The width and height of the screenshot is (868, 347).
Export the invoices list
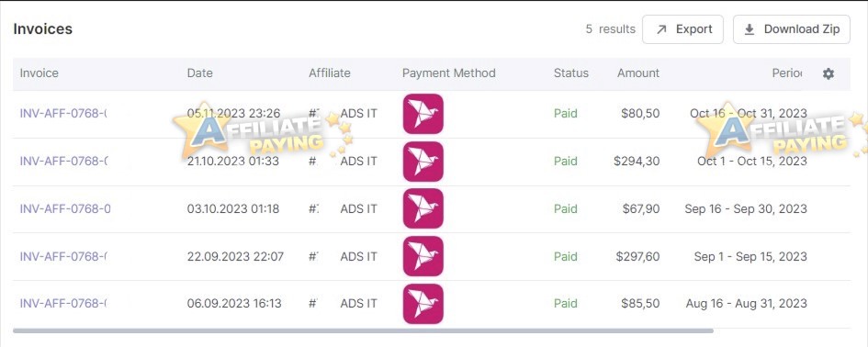682,29
